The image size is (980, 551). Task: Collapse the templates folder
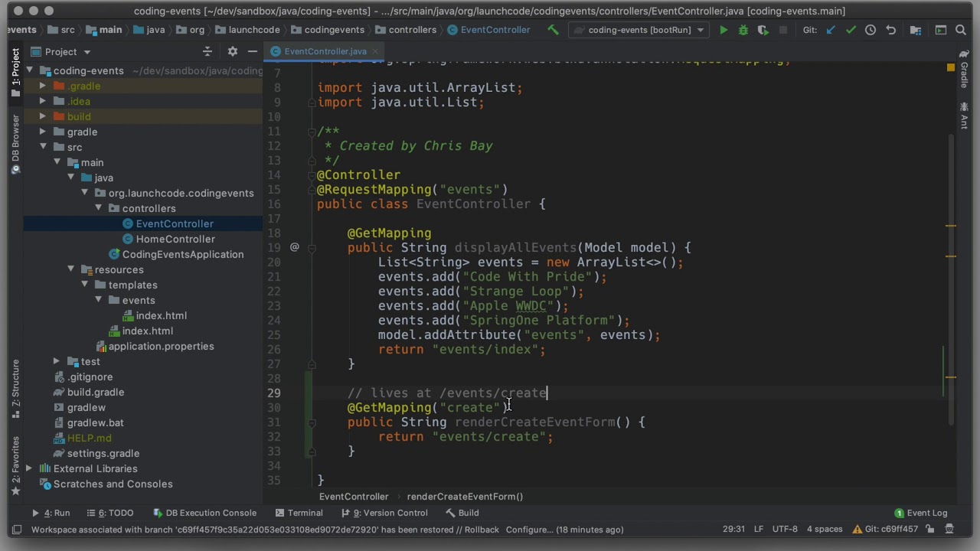pyautogui.click(x=84, y=285)
